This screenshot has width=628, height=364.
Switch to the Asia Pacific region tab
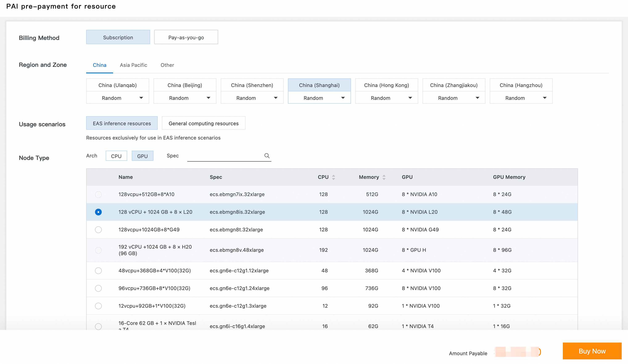[x=133, y=65]
